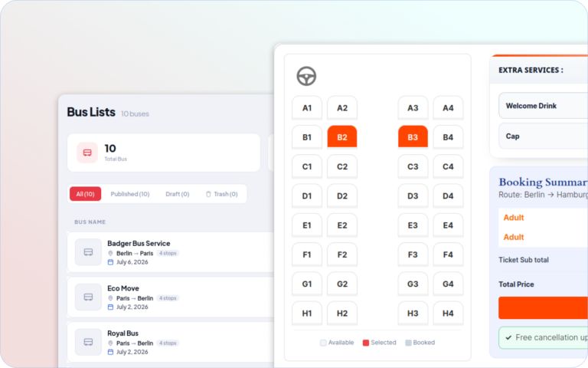This screenshot has height=368, width=588.
Task: Click the Royal Bus row's calendar icon
Action: click(x=110, y=352)
